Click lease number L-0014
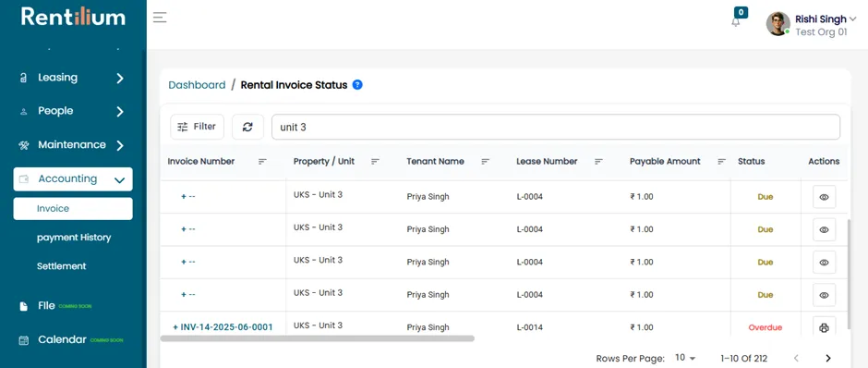The height and width of the screenshot is (368, 868). click(x=530, y=327)
